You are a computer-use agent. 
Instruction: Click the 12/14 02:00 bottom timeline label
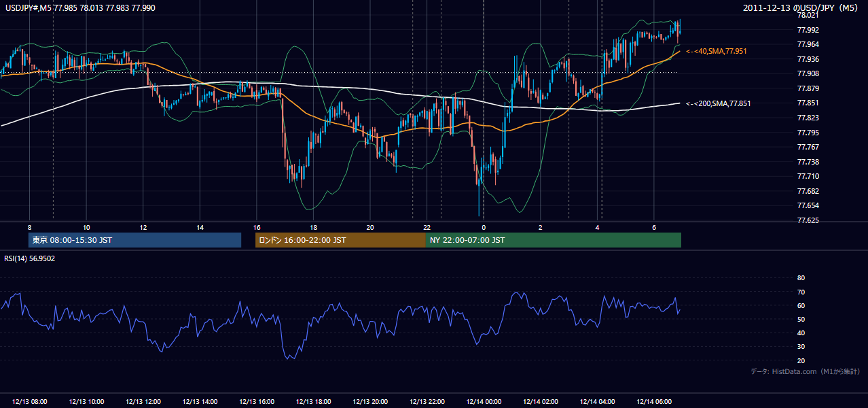pos(541,402)
